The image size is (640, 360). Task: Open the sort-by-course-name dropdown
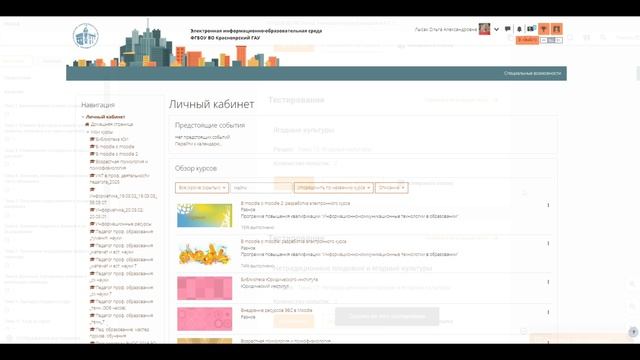click(333, 188)
